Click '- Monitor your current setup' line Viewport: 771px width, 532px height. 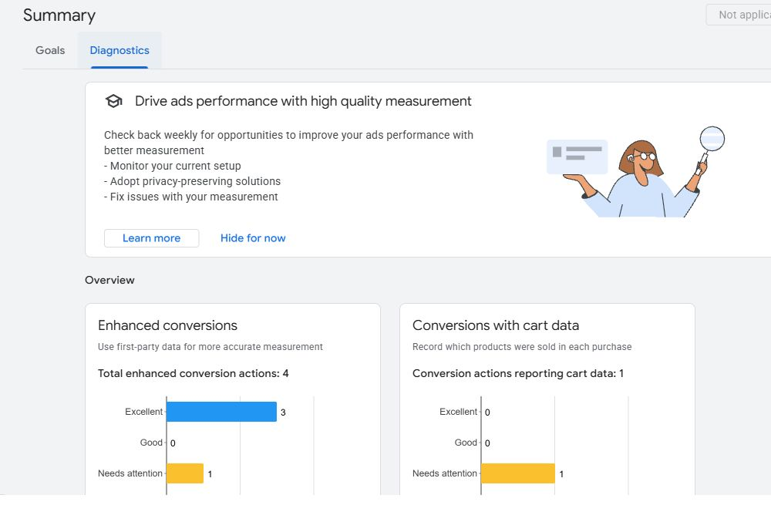coord(173,167)
